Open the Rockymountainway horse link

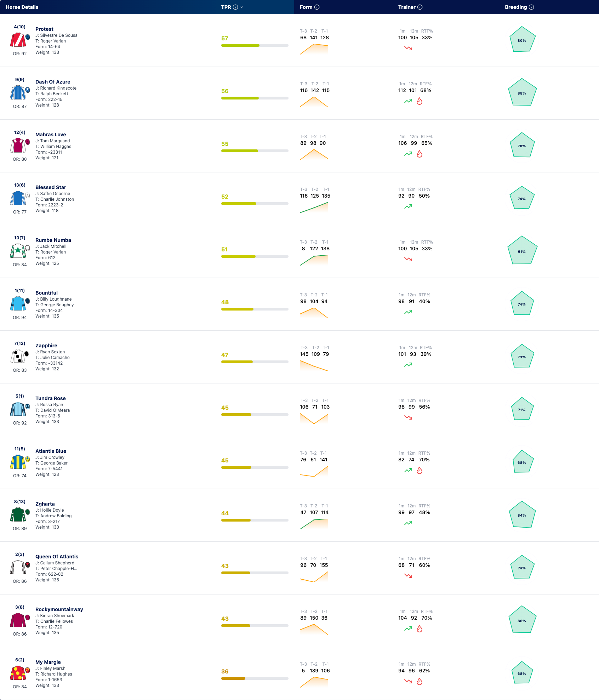59,609
